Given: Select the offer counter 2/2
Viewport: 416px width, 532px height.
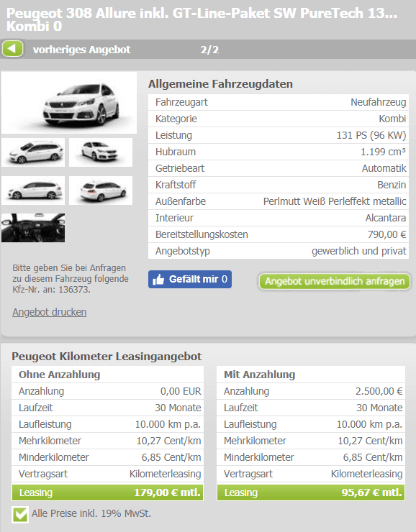Looking at the screenshot, I should pos(209,50).
